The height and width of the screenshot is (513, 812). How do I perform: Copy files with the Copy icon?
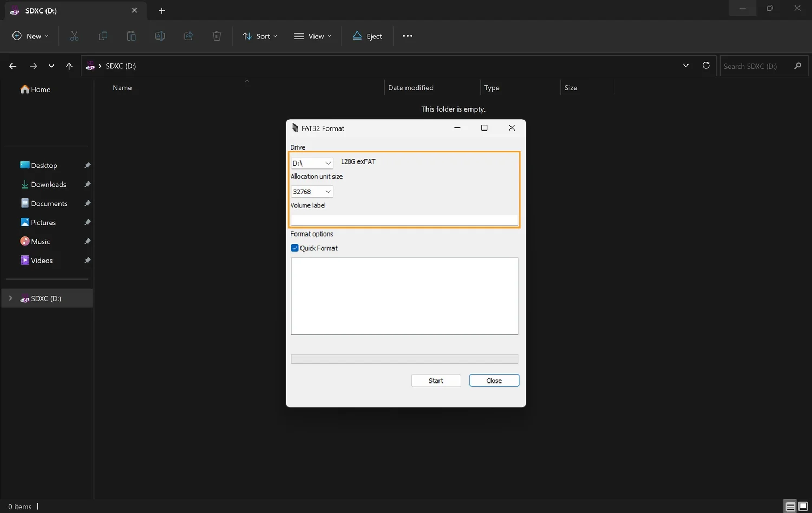pyautogui.click(x=102, y=36)
